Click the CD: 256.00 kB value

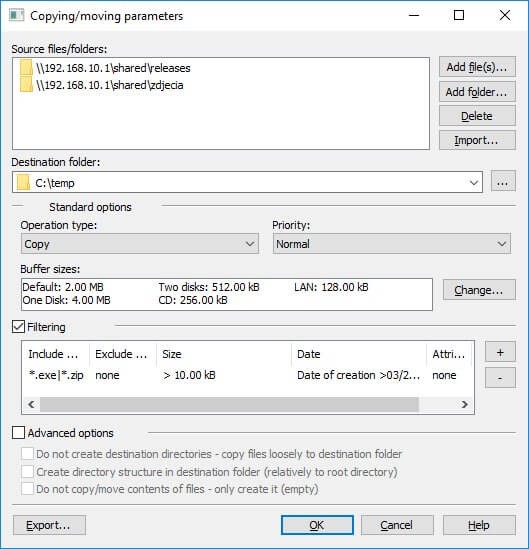(193, 300)
